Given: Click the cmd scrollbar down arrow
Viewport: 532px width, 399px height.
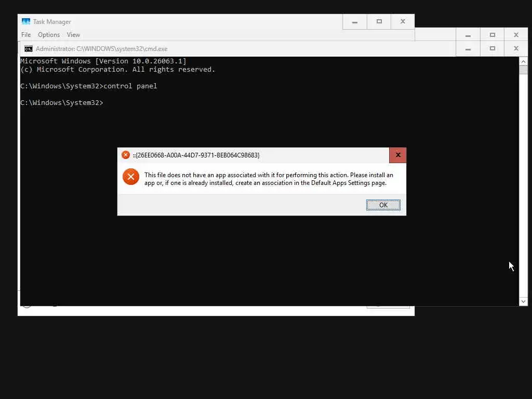Looking at the screenshot, I should point(523,301).
